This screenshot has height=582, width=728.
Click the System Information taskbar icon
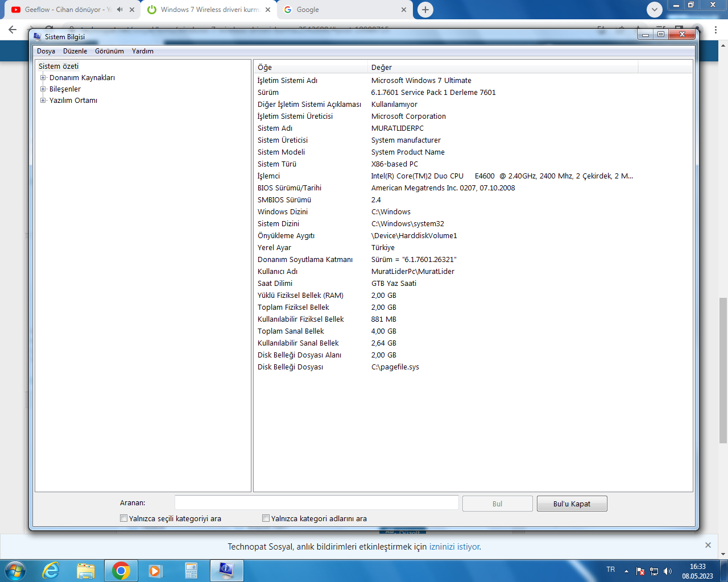227,571
